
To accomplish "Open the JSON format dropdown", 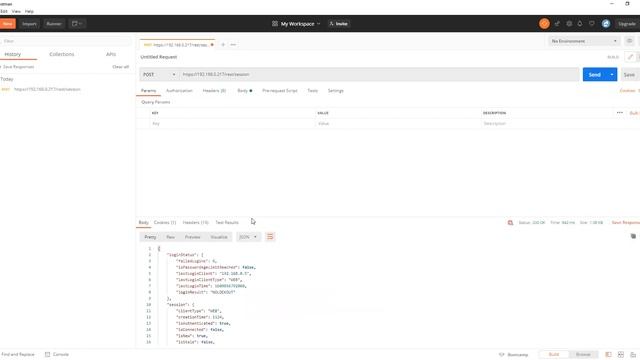I will click(x=248, y=237).
